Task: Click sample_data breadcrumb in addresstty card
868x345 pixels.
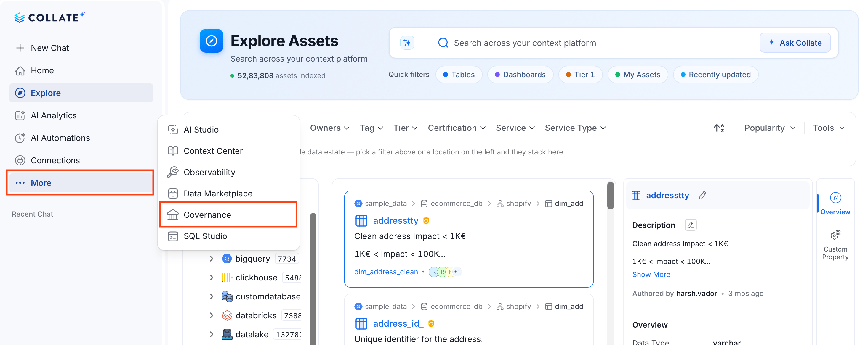Action: tap(385, 204)
